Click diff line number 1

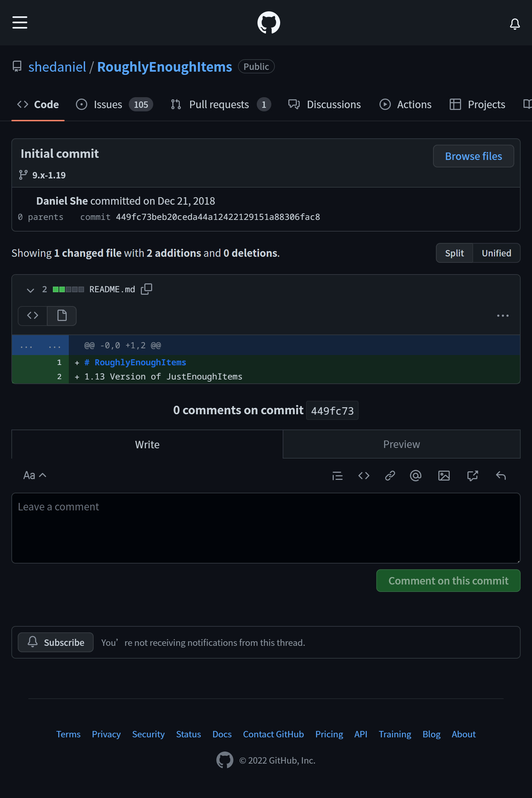click(59, 362)
